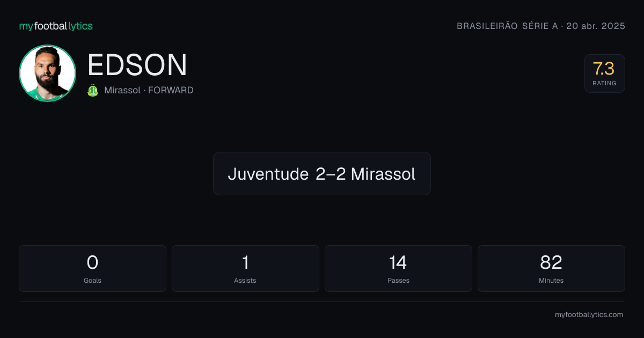Click the RATING label text

604,83
